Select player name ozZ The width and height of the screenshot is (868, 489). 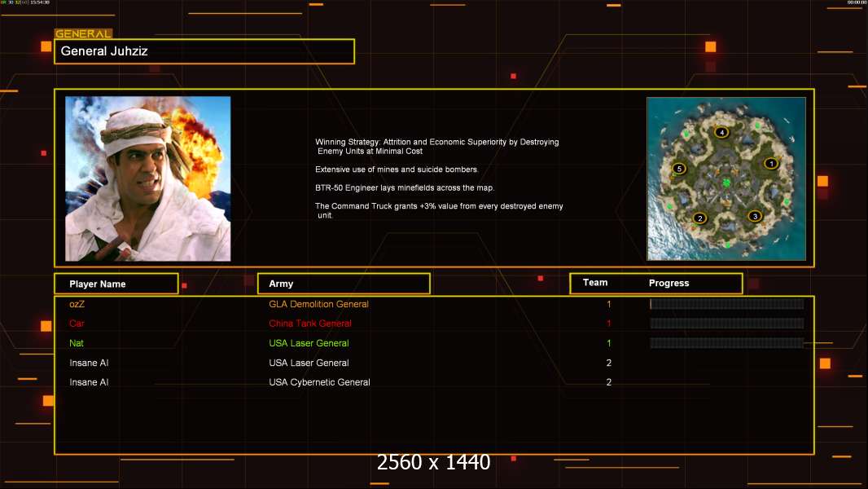(x=77, y=304)
